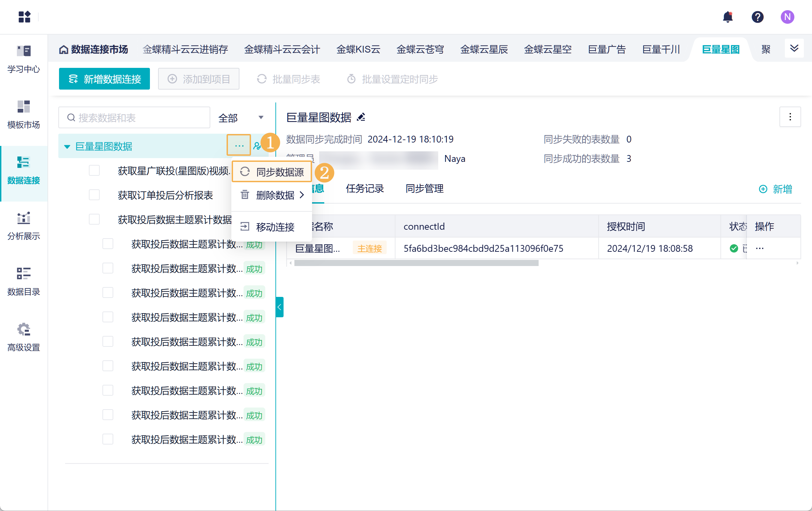This screenshot has height=511, width=812.
Task: Open 分析展示 in the sidebar
Action: pos(23,226)
